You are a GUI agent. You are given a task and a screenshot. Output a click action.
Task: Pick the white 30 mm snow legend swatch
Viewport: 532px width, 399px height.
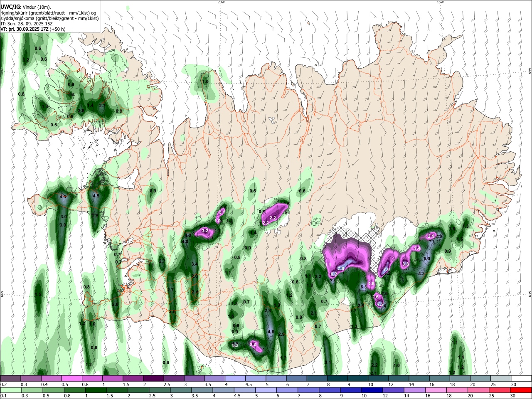click(x=521, y=378)
